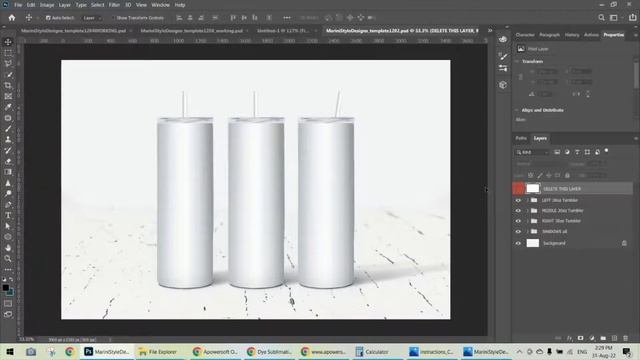Viewport: 640px width, 360px height.
Task: Open the Search icon in options bar
Action: click(601, 18)
